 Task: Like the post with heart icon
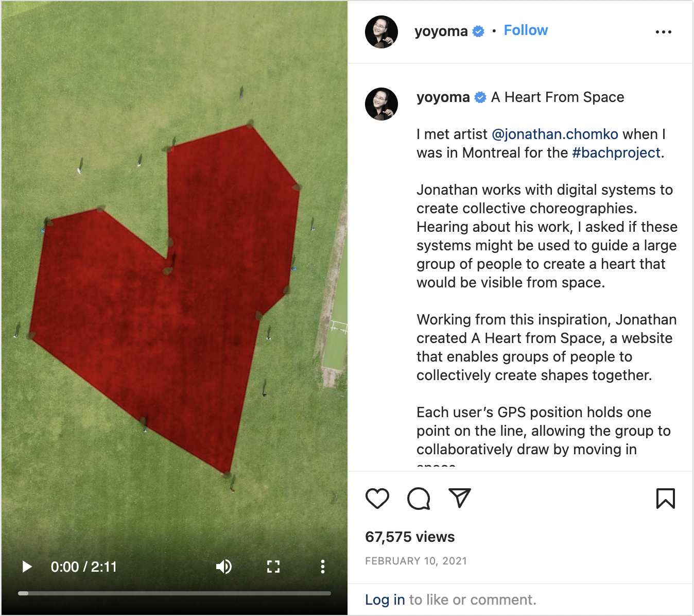(377, 499)
